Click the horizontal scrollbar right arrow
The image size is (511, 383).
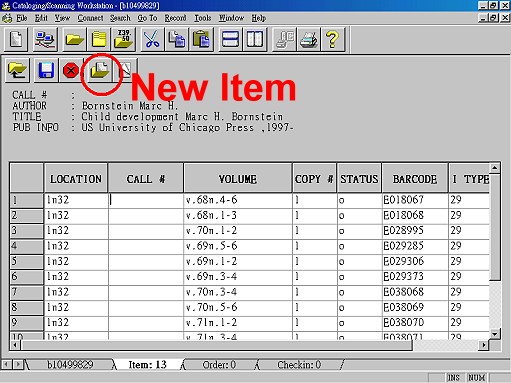483,345
